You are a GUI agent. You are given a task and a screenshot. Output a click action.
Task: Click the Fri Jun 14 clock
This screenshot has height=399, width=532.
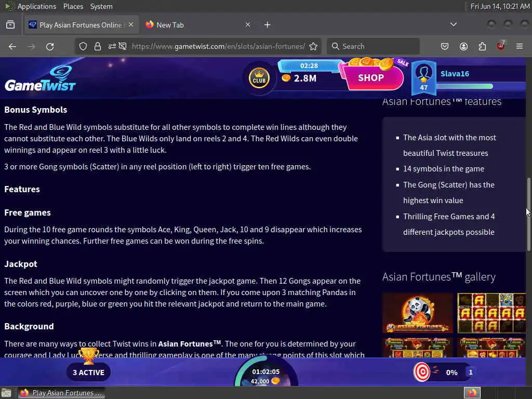click(x=500, y=6)
